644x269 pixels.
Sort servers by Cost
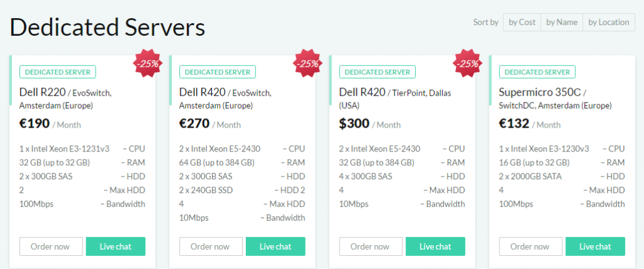tap(522, 22)
